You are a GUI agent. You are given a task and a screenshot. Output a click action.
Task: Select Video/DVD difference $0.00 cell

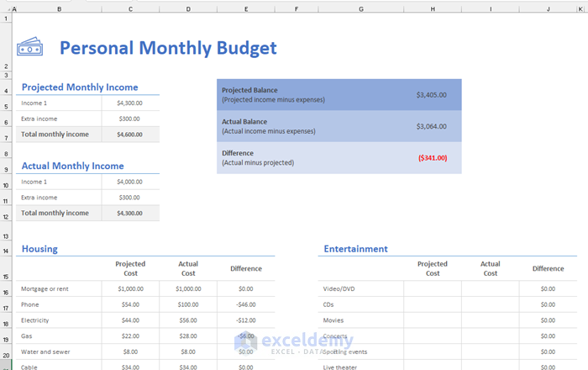(549, 289)
